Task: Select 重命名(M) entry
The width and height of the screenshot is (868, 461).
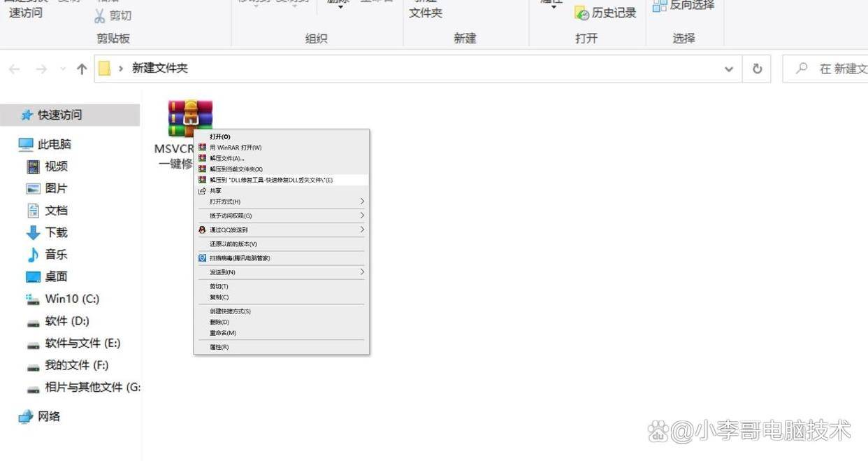Action: [282, 333]
